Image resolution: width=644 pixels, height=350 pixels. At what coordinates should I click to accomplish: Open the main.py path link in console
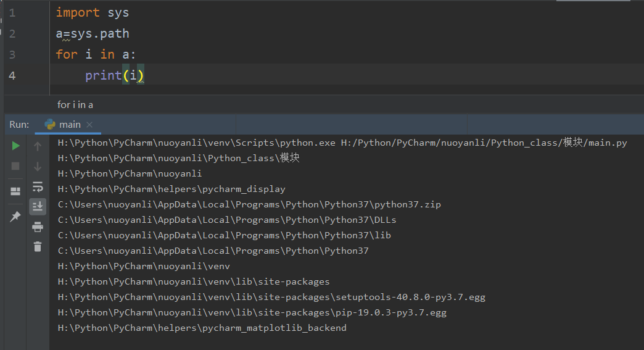click(x=484, y=143)
